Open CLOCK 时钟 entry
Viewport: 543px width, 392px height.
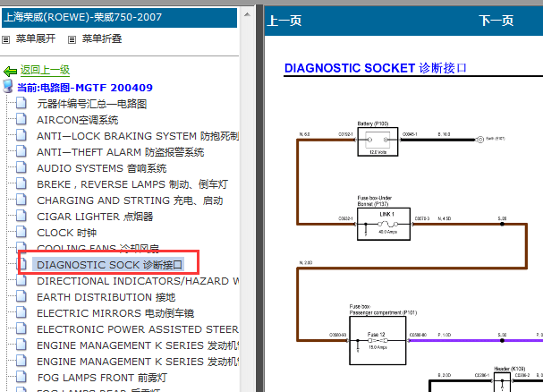[67, 233]
